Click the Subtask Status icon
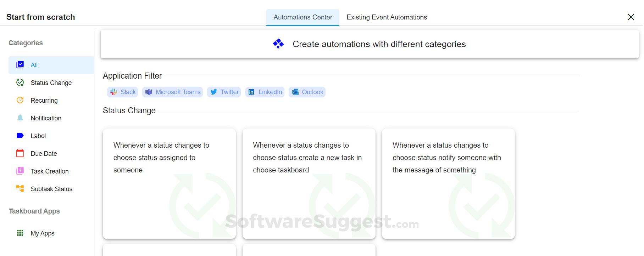 [20, 189]
